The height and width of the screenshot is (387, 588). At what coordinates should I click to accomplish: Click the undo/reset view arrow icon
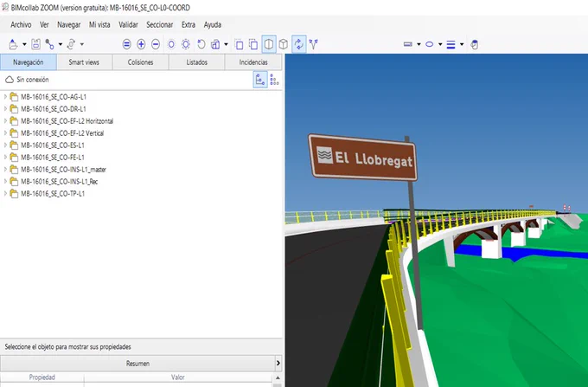(x=201, y=44)
